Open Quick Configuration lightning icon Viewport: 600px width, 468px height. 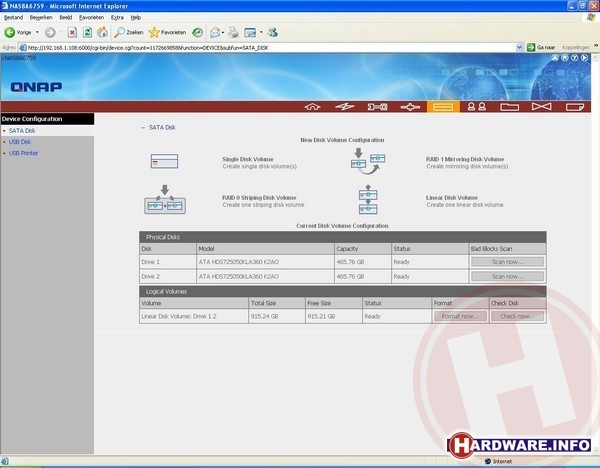click(345, 107)
